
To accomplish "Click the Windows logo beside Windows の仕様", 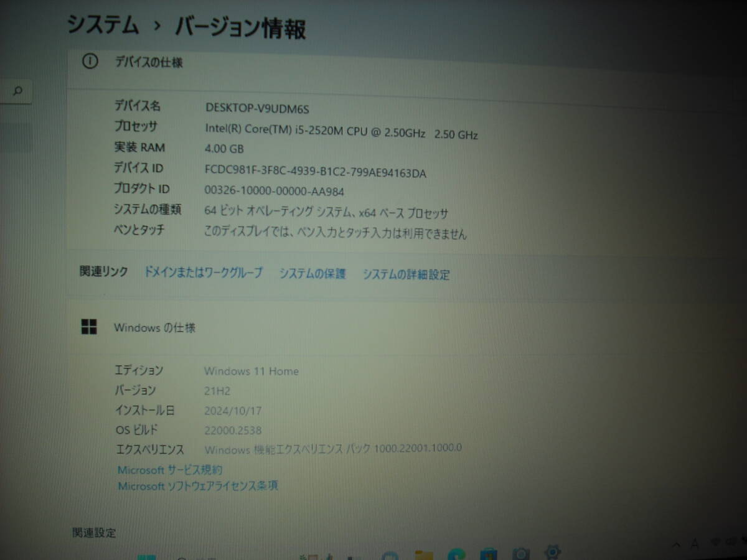I will click(89, 327).
